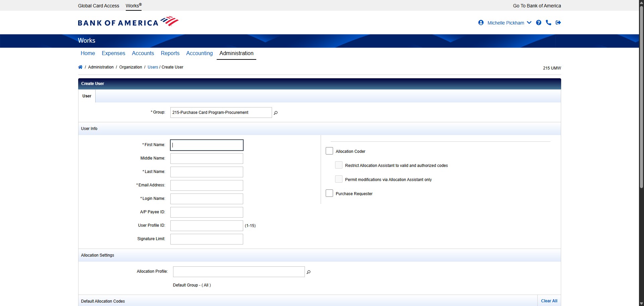Click the phone contact icon

pos(548,23)
